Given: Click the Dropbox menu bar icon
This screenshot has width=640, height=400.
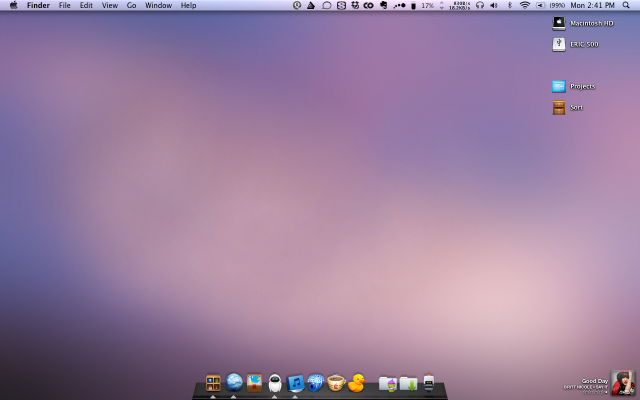Looking at the screenshot, I should tap(355, 5).
